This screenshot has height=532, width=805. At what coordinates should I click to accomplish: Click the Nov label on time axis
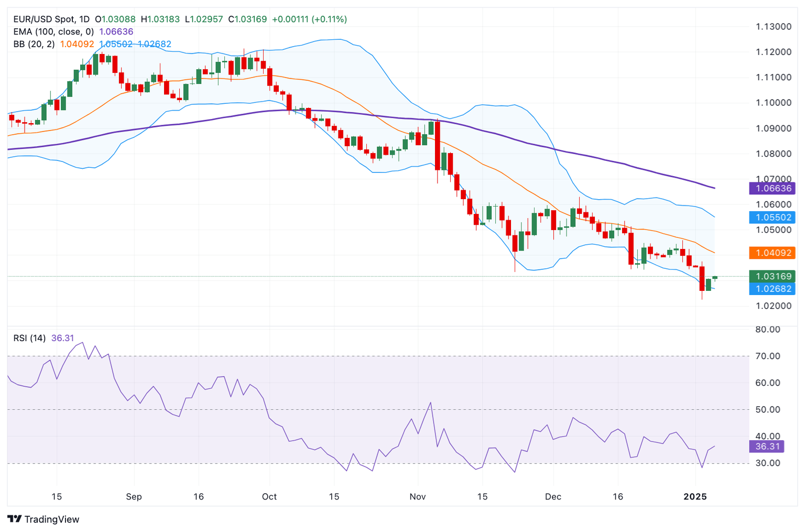418,496
